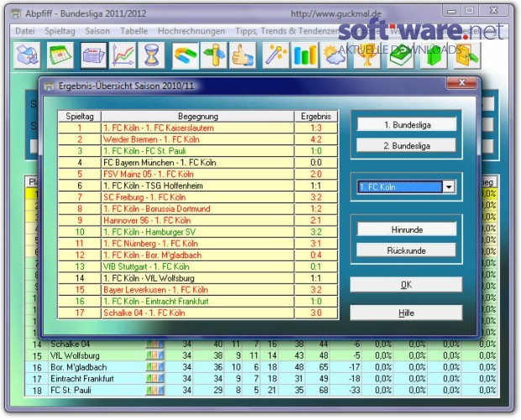Click the Ergebnis column header

tap(316, 116)
